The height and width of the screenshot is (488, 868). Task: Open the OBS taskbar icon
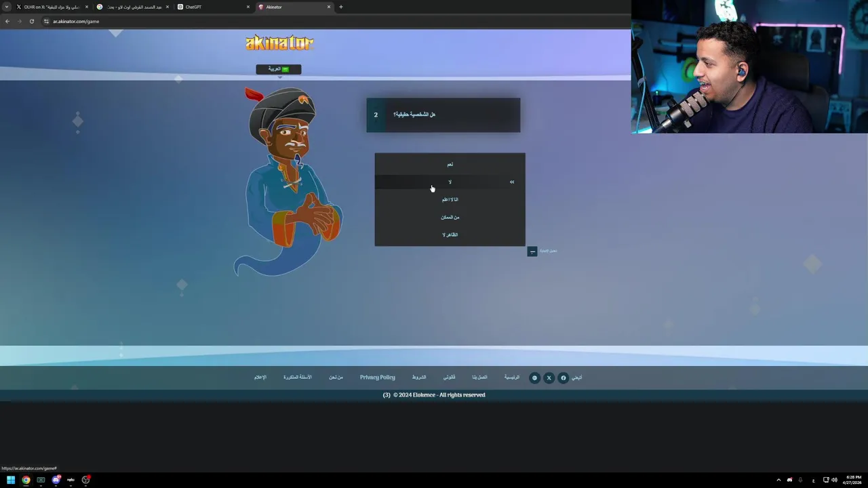pyautogui.click(x=85, y=480)
